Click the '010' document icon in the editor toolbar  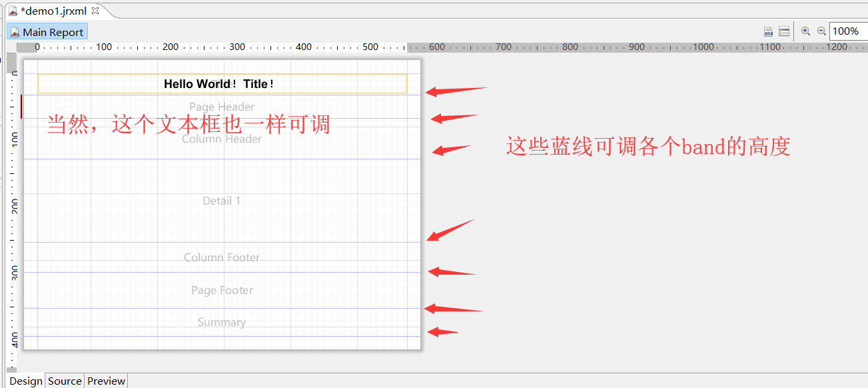click(x=767, y=31)
